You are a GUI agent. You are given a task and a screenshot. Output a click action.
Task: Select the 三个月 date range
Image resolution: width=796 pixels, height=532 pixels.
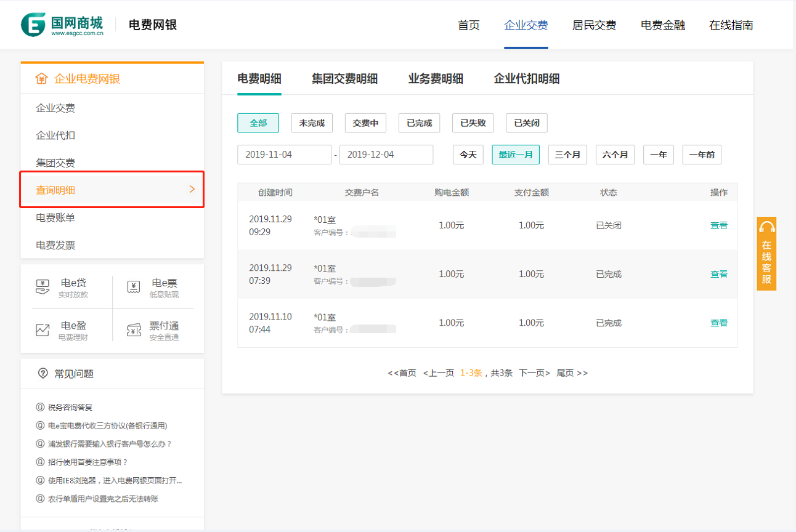568,155
